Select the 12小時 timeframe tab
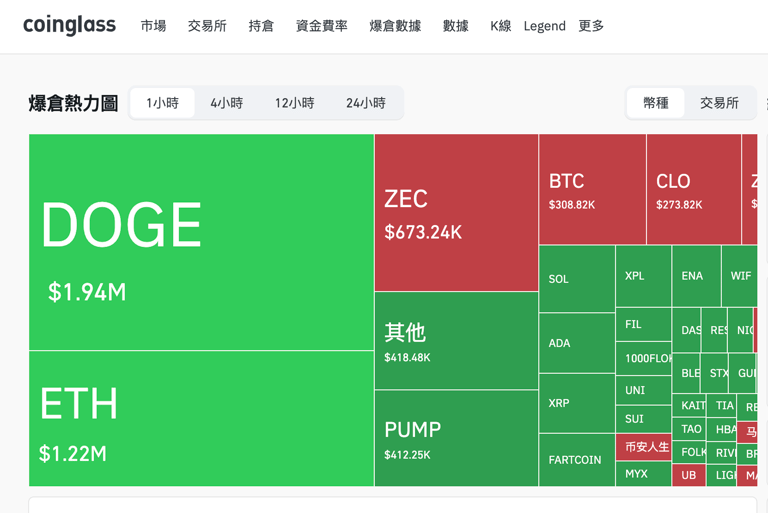The height and width of the screenshot is (513, 768). [295, 103]
